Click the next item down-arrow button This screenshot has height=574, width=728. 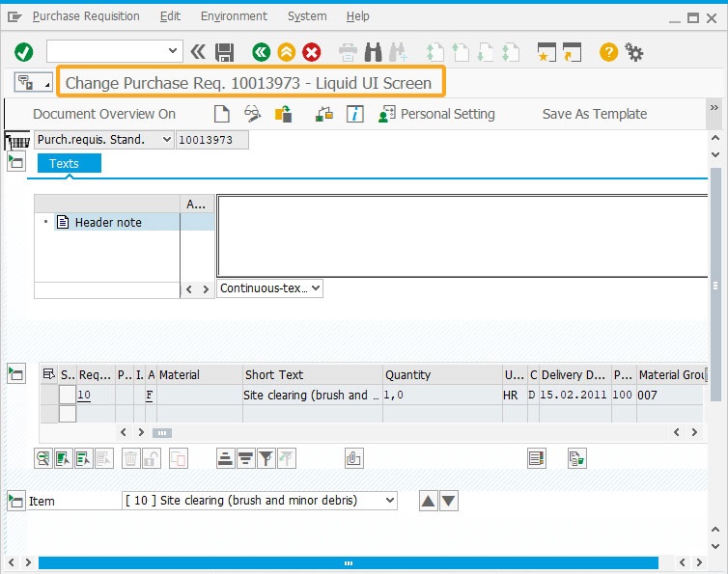[449, 501]
